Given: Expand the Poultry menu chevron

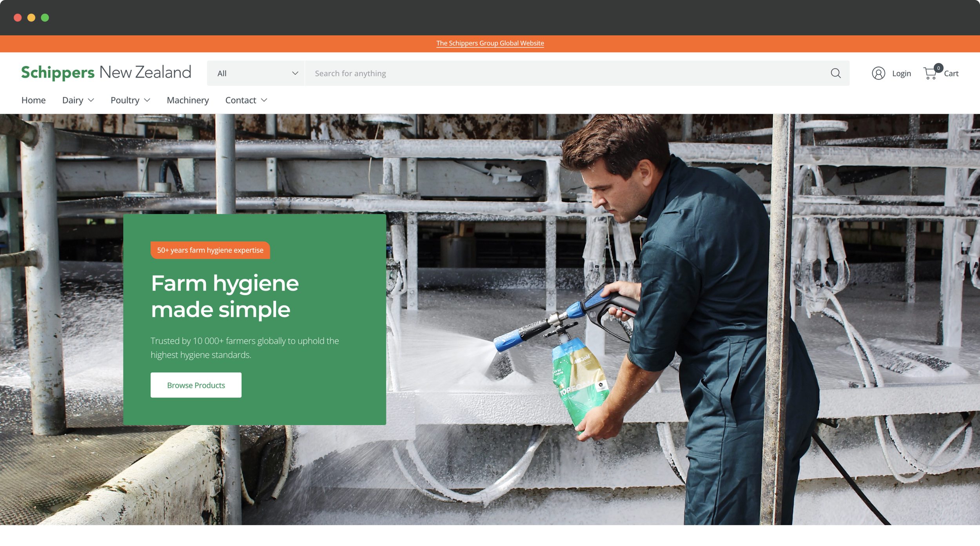Looking at the screenshot, I should pos(147,100).
